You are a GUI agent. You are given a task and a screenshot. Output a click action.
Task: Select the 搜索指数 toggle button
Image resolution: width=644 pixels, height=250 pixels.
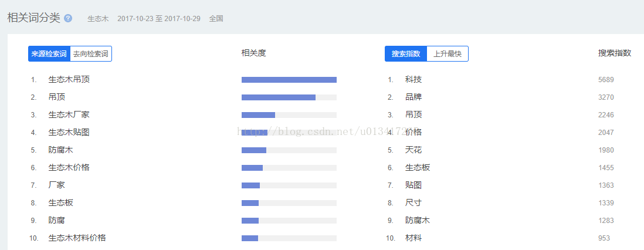[406, 54]
